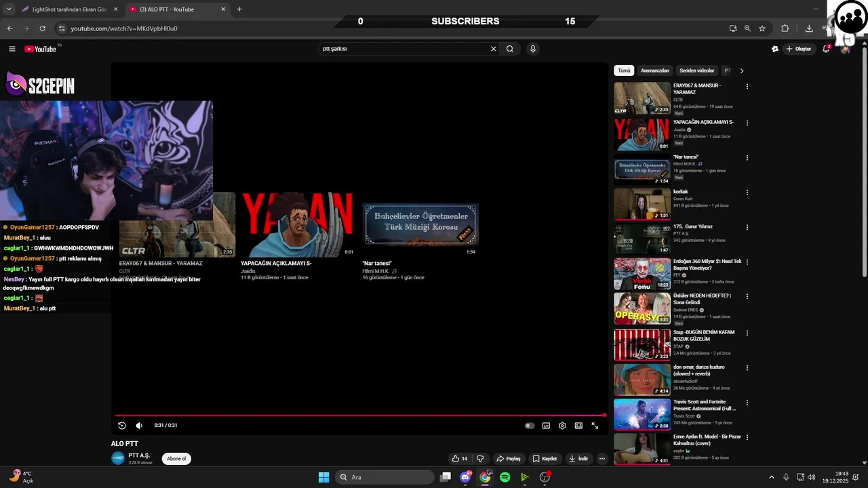The image size is (868, 488).
Task: Run the search with the magnifier button
Action: 510,49
